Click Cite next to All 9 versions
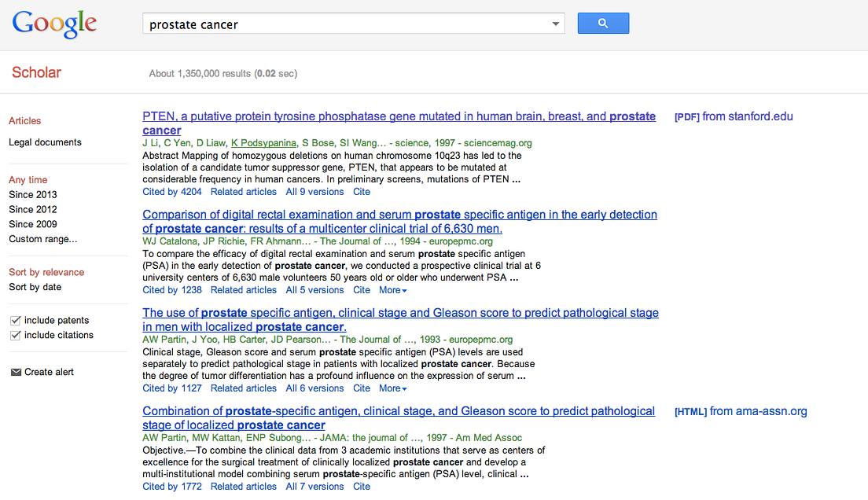Image resolution: width=868 pixels, height=500 pixels. coord(362,192)
